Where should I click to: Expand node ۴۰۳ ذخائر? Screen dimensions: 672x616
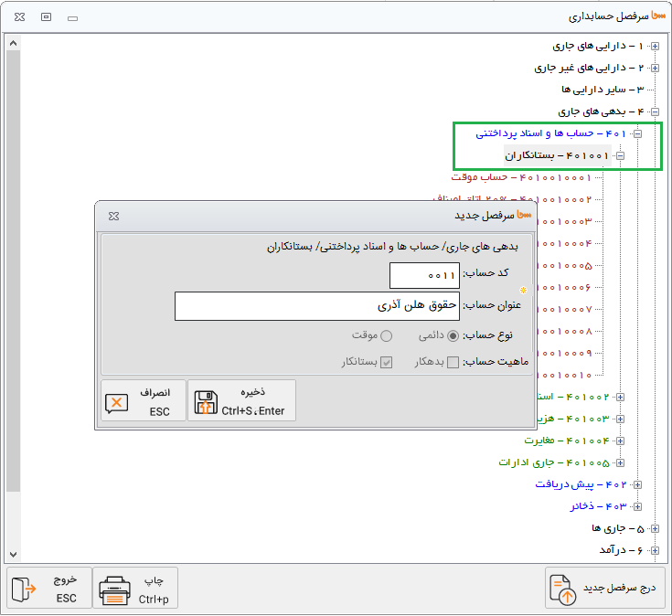pos(638,506)
